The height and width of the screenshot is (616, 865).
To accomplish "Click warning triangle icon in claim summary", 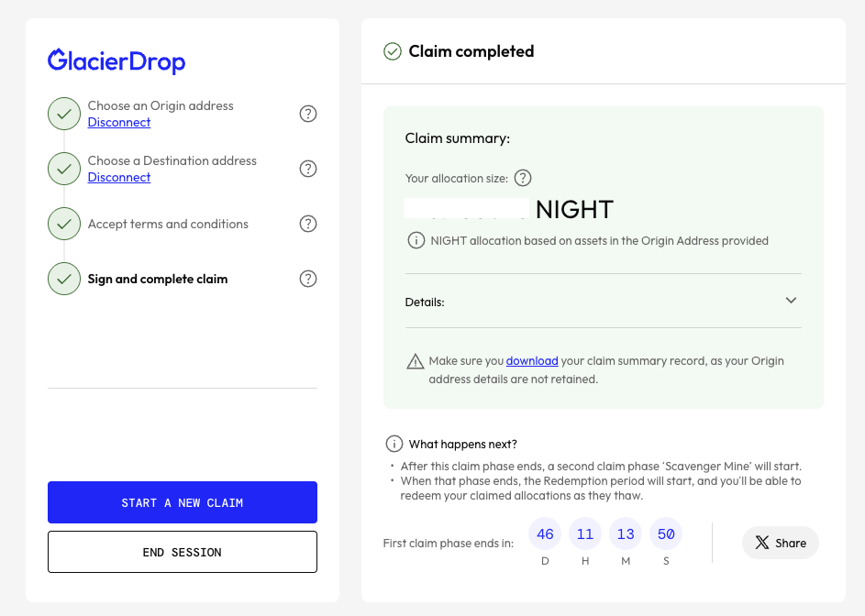I will pos(415,361).
